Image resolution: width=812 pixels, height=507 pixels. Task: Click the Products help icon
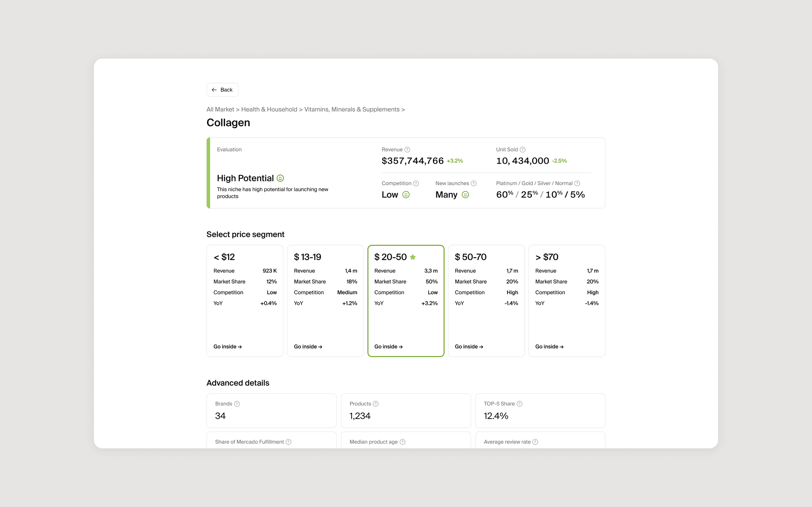(x=376, y=404)
